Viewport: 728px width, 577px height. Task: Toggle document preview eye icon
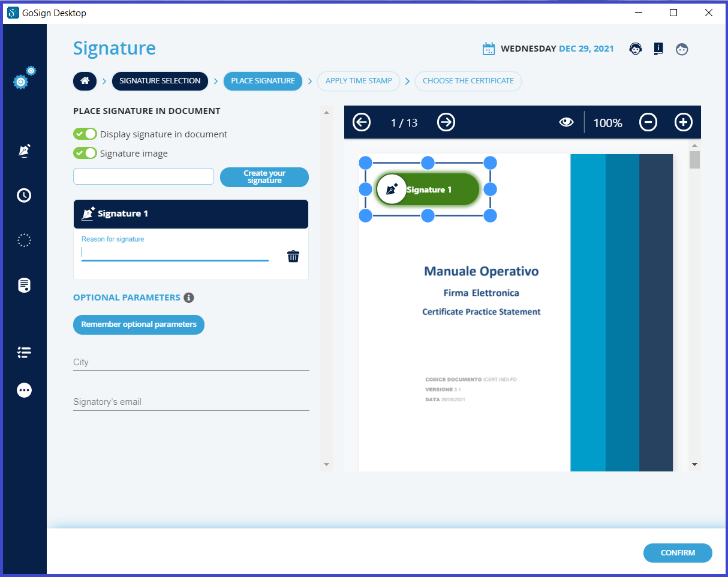coord(566,122)
